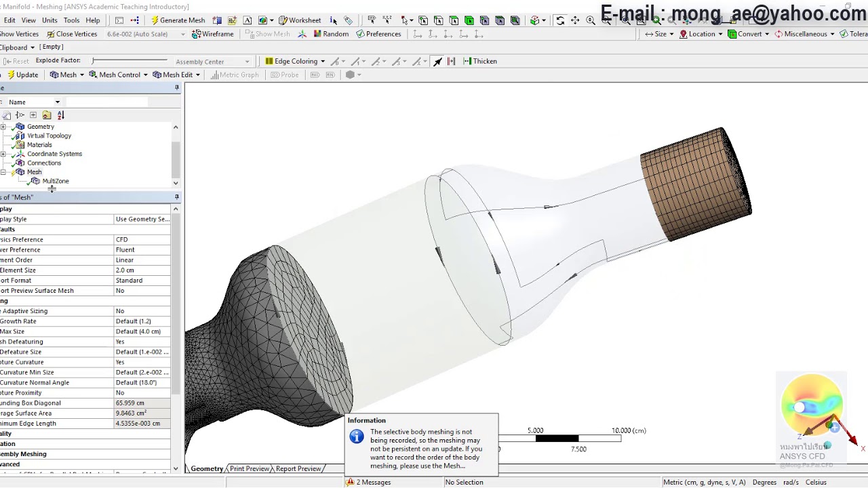
Task: Switch to the Report Preview tab
Action: tap(298, 468)
